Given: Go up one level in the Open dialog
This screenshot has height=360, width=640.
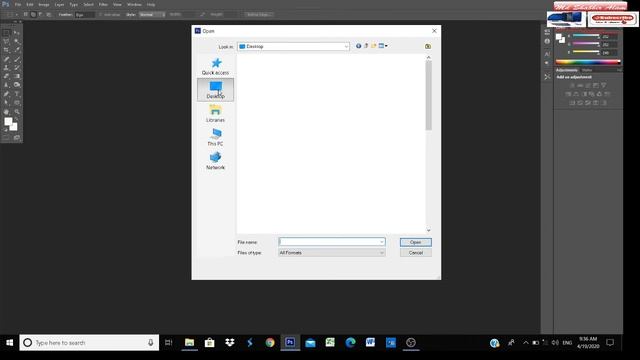Looking at the screenshot, I should click(x=366, y=46).
